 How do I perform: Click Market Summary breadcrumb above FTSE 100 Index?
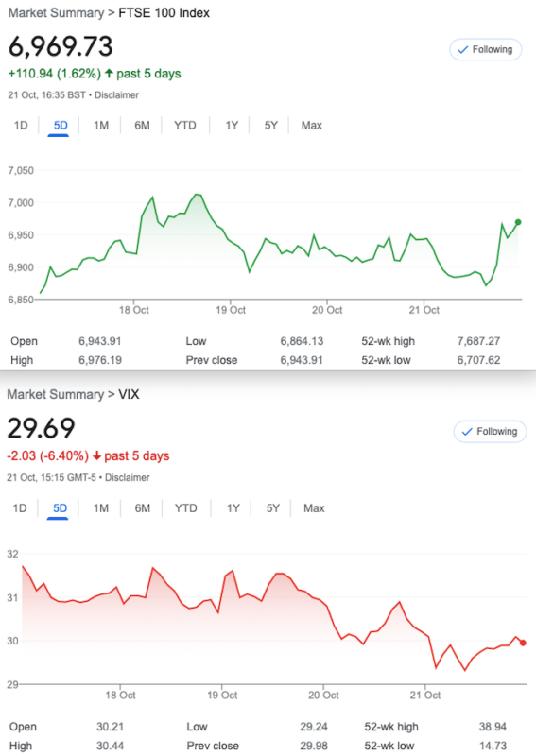(x=56, y=13)
